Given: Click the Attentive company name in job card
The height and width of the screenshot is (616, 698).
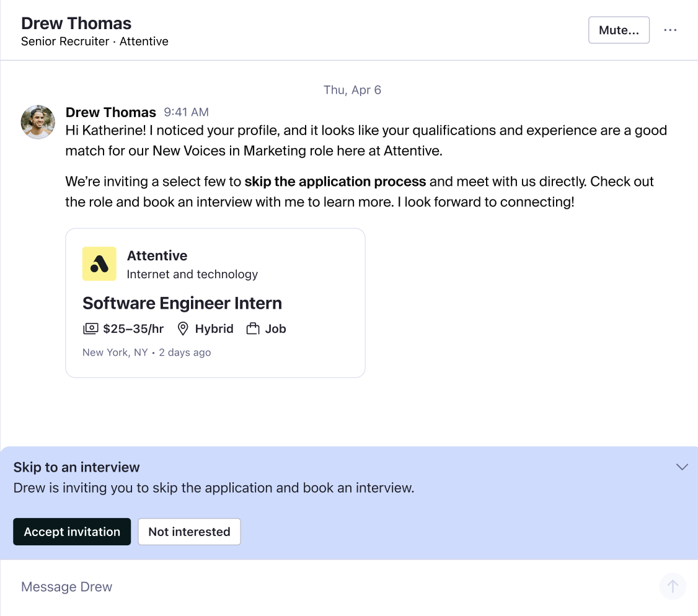Looking at the screenshot, I should point(157,255).
